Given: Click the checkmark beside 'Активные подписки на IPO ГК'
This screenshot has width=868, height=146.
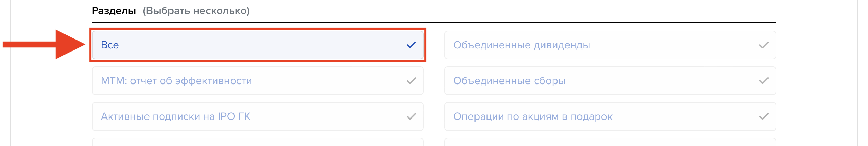Looking at the screenshot, I should (x=411, y=116).
